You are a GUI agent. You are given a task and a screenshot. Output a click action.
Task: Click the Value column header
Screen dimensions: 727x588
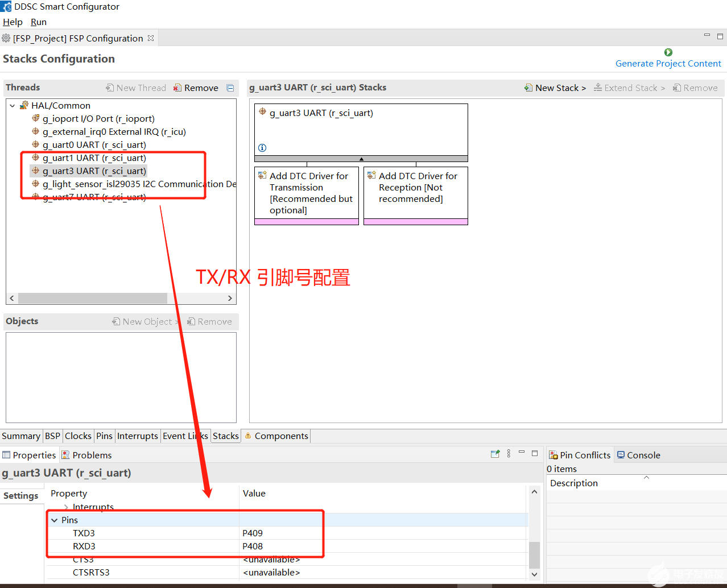[254, 493]
